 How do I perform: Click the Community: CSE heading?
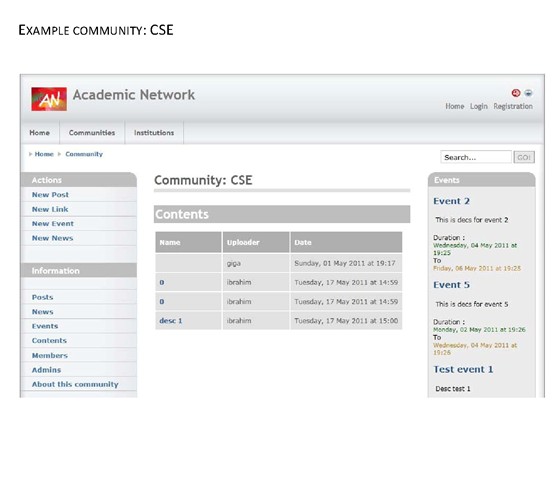pos(203,180)
